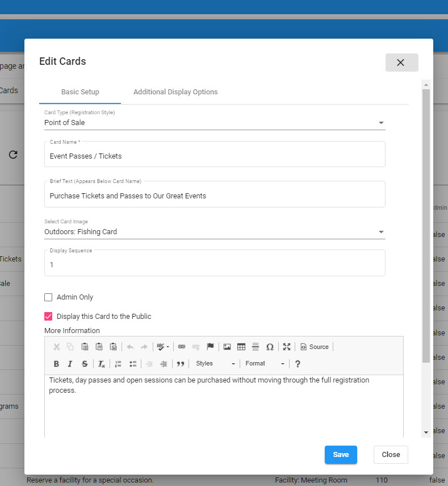Insert a special character (omega icon)

point(270,347)
